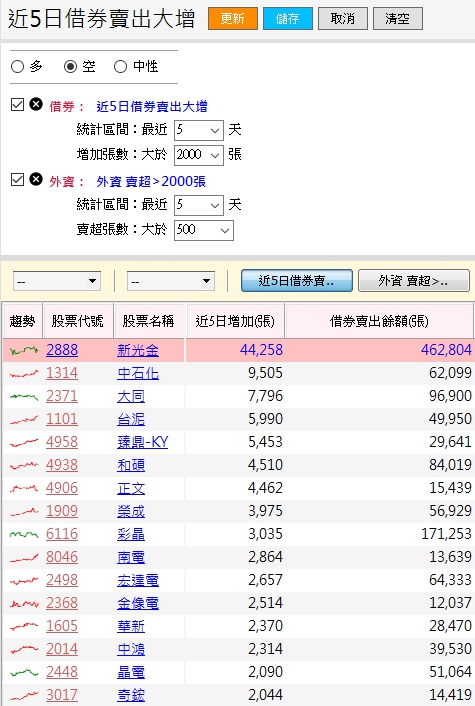
Task: Open stock code 1909 link
Action: pyautogui.click(x=62, y=511)
